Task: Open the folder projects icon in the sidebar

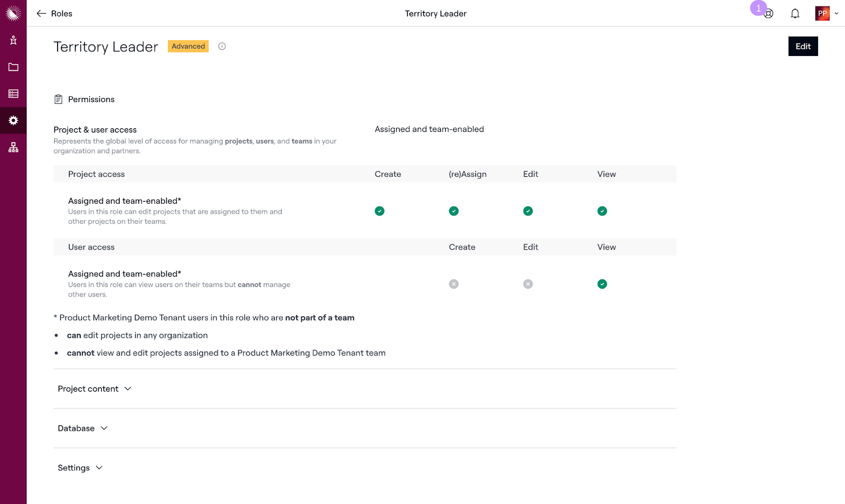Action: tap(13, 67)
